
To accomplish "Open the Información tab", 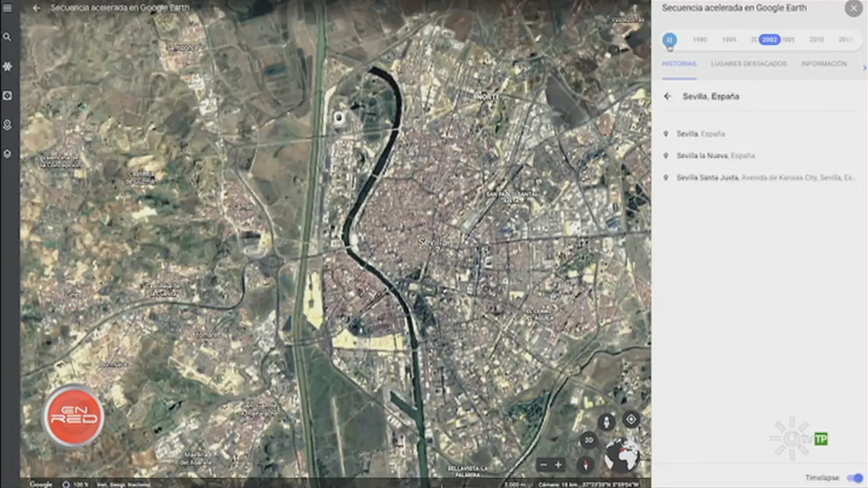I will coord(824,64).
